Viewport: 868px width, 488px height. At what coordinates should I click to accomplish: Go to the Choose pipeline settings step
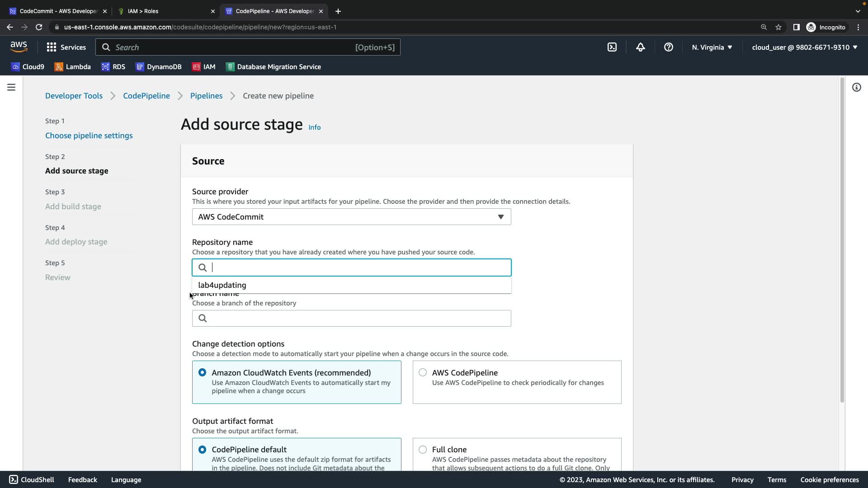(89, 136)
